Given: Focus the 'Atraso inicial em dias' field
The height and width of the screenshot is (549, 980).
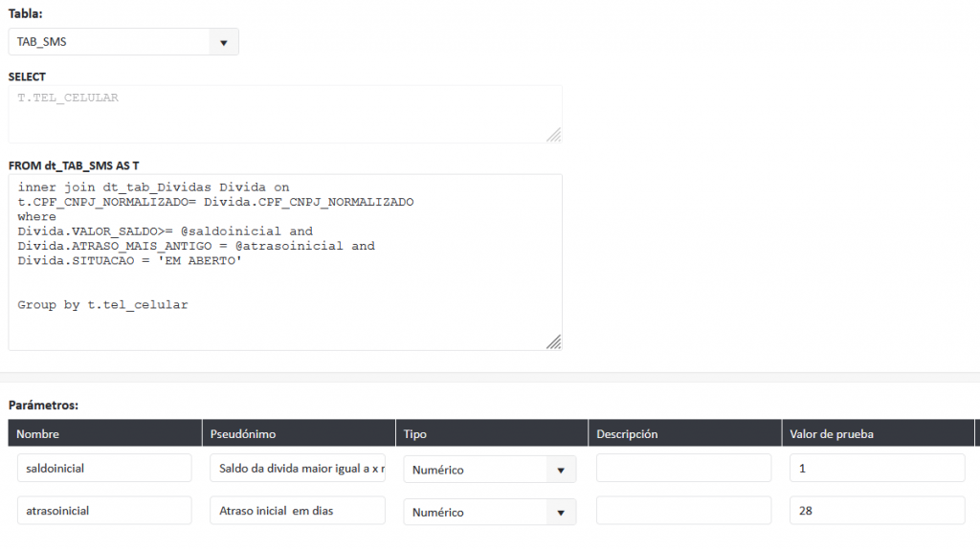Looking at the screenshot, I should (x=298, y=511).
